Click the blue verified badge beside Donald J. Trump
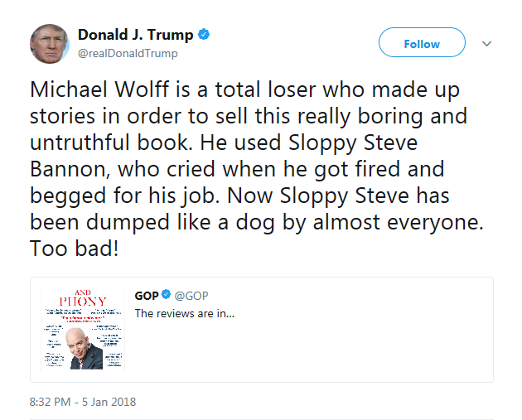 coord(204,34)
